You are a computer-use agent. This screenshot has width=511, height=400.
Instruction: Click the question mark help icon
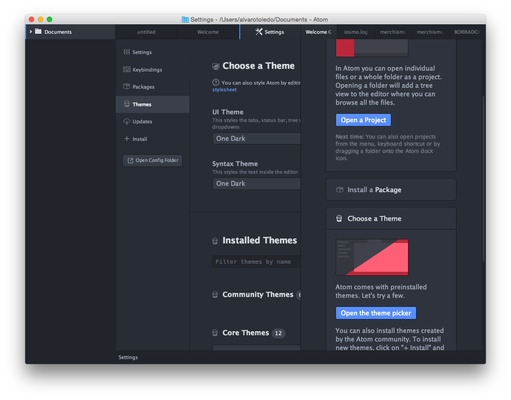216,82
